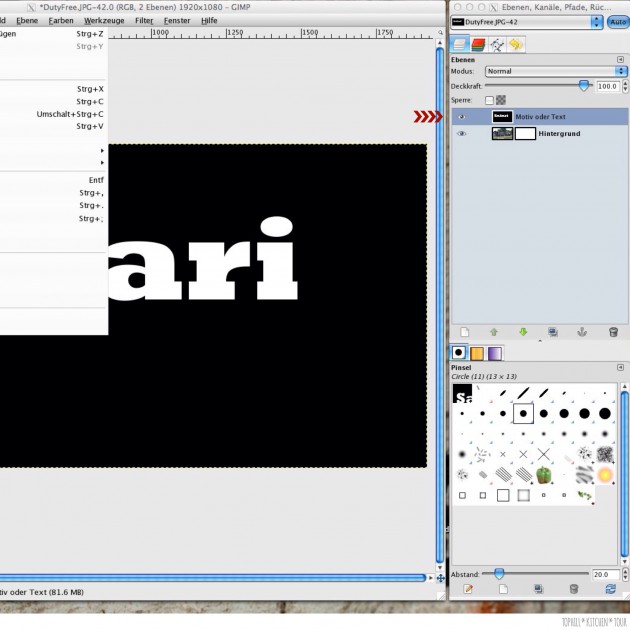Select the Hintergrund layer name
Screen dimensions: 630x630
[559, 134]
